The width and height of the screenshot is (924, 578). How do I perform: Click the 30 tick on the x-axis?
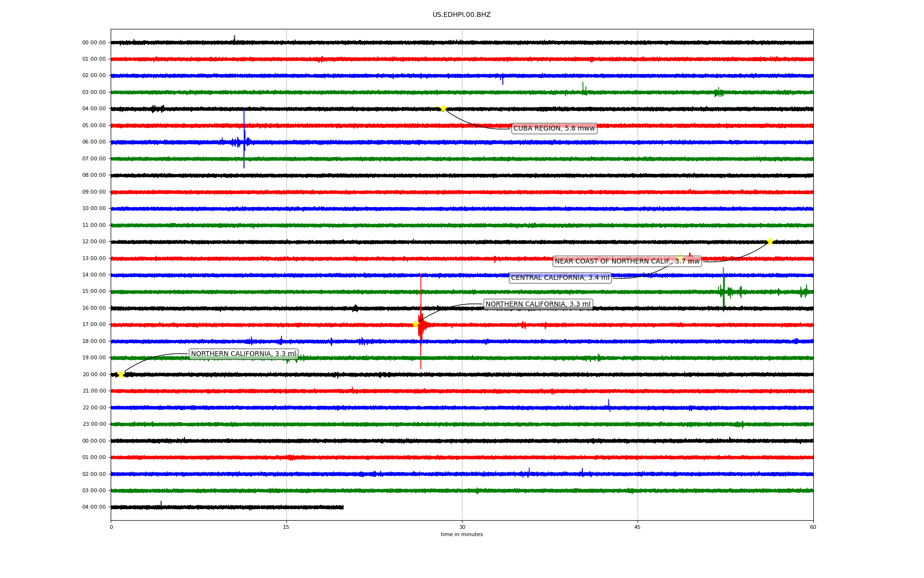(x=462, y=527)
